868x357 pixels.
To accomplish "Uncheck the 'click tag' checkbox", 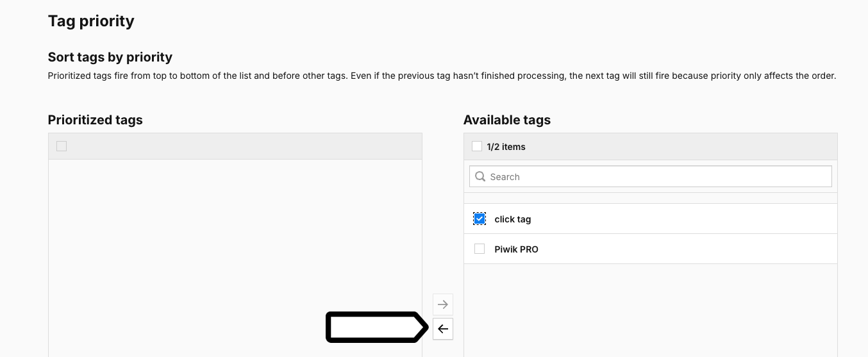I will click(x=480, y=219).
